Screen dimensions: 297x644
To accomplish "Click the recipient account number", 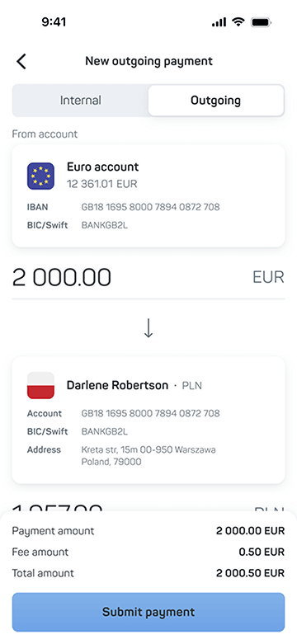I will 150,413.
